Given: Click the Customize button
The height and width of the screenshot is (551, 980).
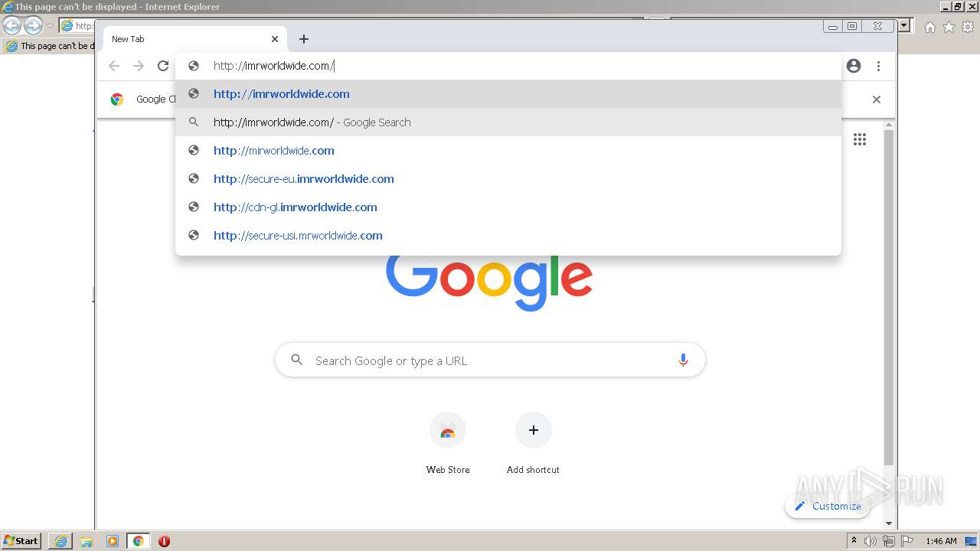Looking at the screenshot, I should [x=828, y=506].
